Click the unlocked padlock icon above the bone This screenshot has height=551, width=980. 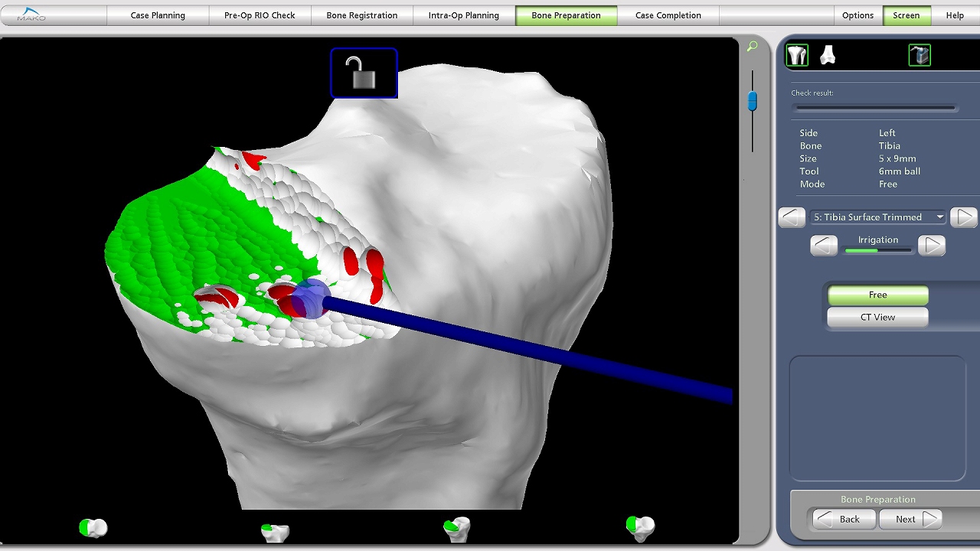(364, 73)
